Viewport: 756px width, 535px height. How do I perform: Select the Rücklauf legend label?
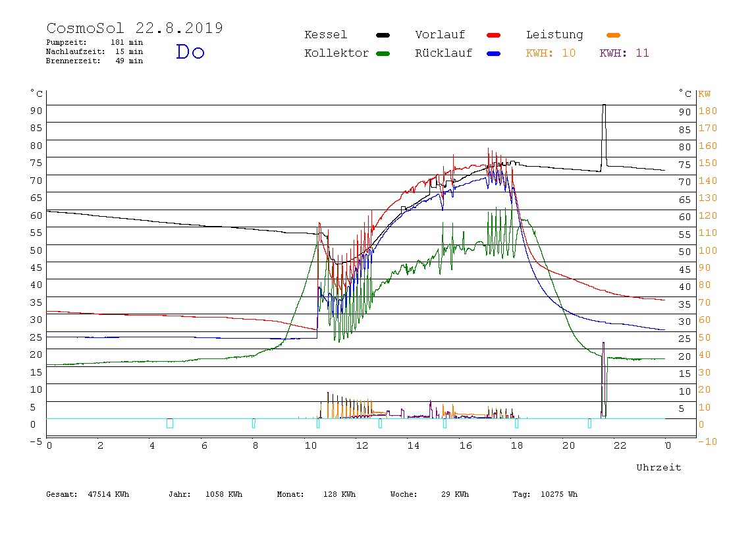coord(444,53)
